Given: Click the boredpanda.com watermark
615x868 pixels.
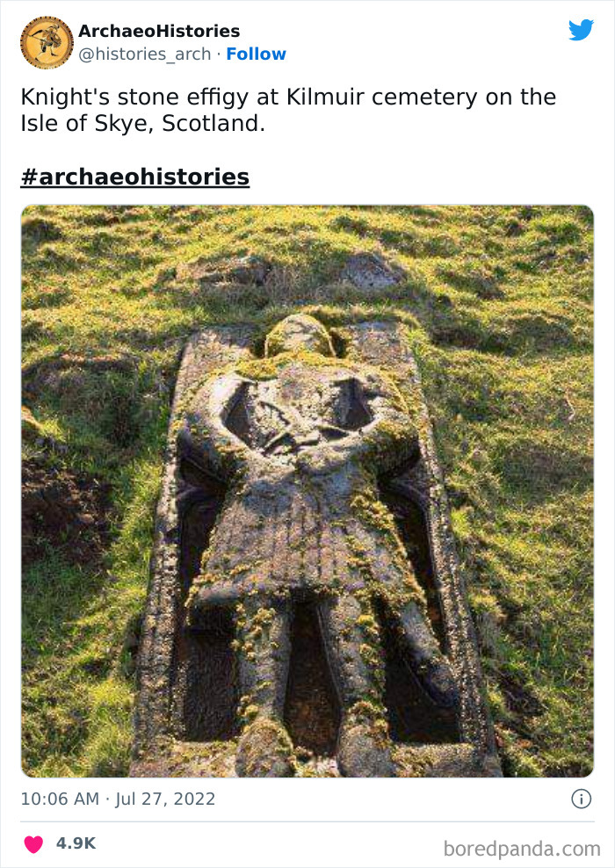Looking at the screenshot, I should point(522,848).
